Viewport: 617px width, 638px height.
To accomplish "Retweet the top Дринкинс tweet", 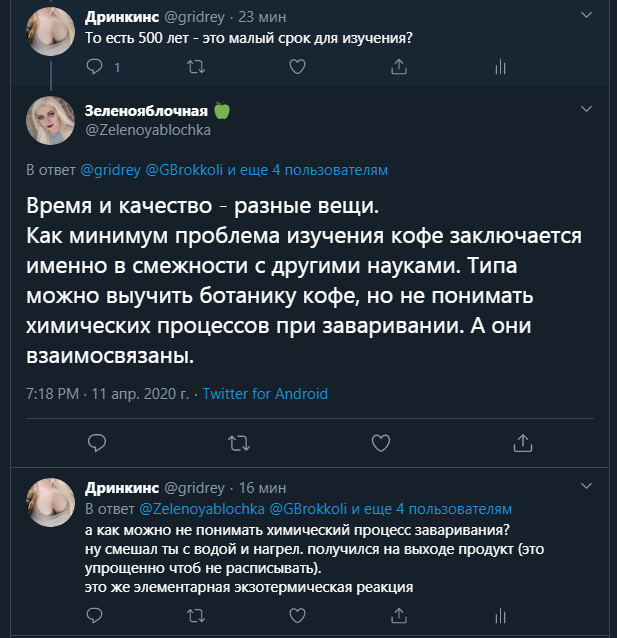I will 196,67.
